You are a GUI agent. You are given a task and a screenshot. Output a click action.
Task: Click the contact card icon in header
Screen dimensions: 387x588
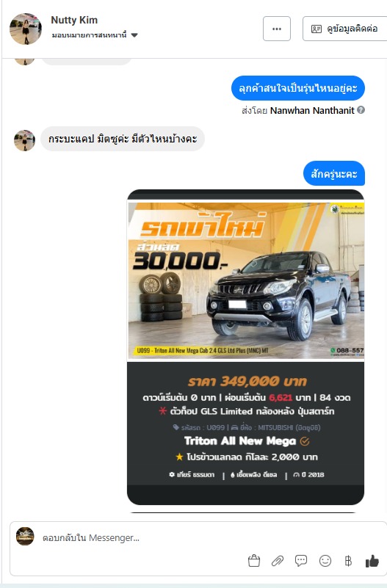(316, 29)
